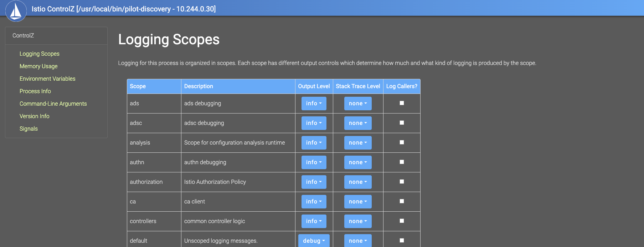Go to Environment Variables page
This screenshot has height=247, width=644.
[x=47, y=79]
